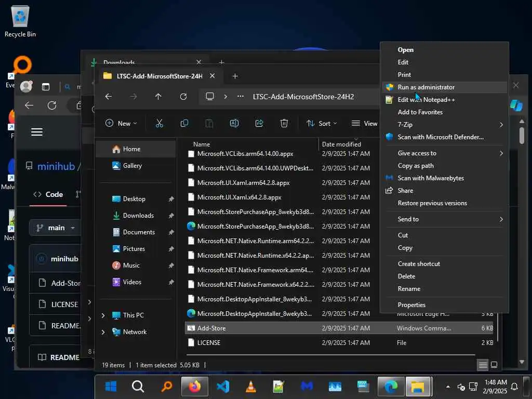Choose Run as administrator in context menu
The image size is (532, 399).
pyautogui.click(x=445, y=87)
